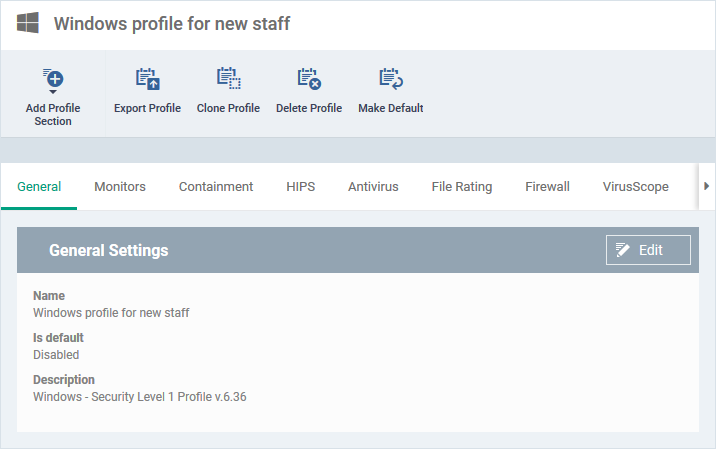This screenshot has width=716, height=449.
Task: Select the HIPS tab
Action: pos(300,186)
